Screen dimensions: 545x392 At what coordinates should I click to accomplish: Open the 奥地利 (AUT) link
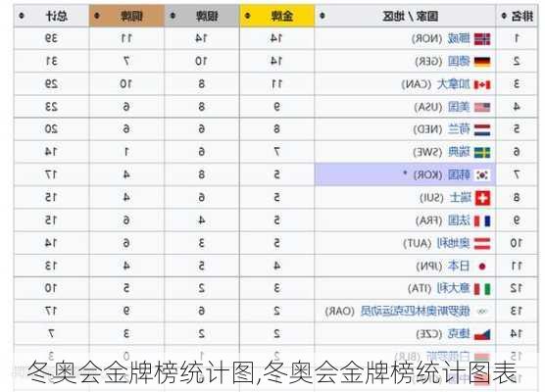point(454,243)
